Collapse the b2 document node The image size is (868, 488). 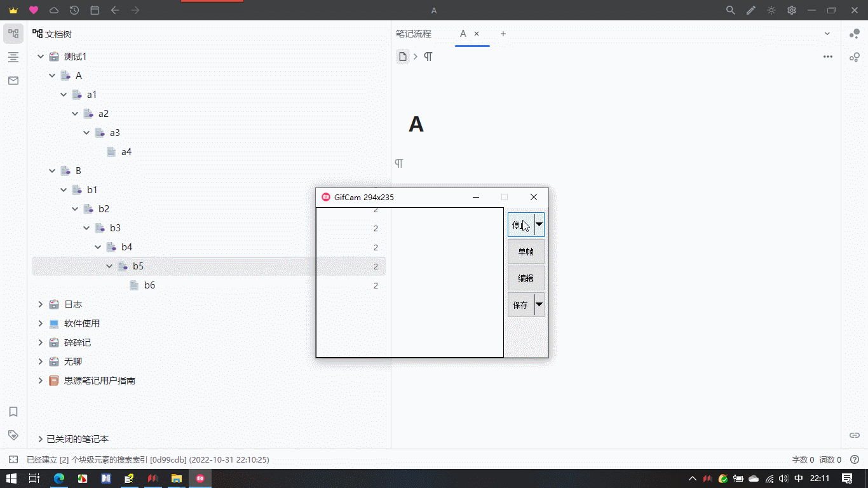coord(75,209)
